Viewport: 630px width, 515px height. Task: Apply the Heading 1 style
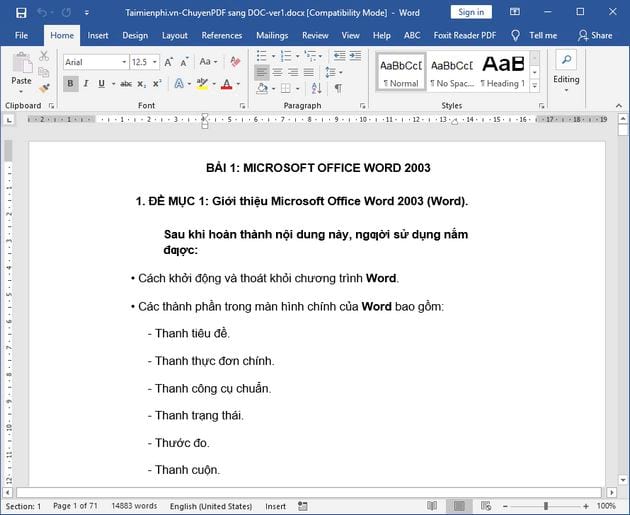coord(503,72)
